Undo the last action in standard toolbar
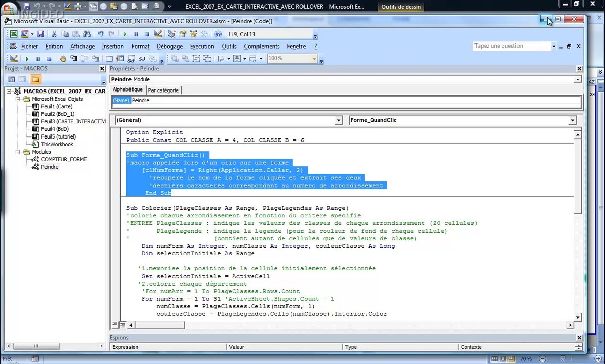605x364 pixels. [x=100, y=34]
